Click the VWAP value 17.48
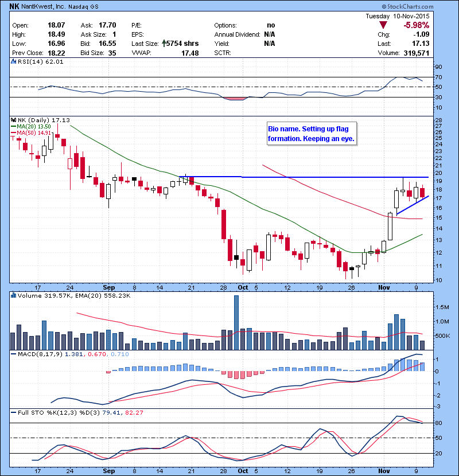 click(190, 53)
